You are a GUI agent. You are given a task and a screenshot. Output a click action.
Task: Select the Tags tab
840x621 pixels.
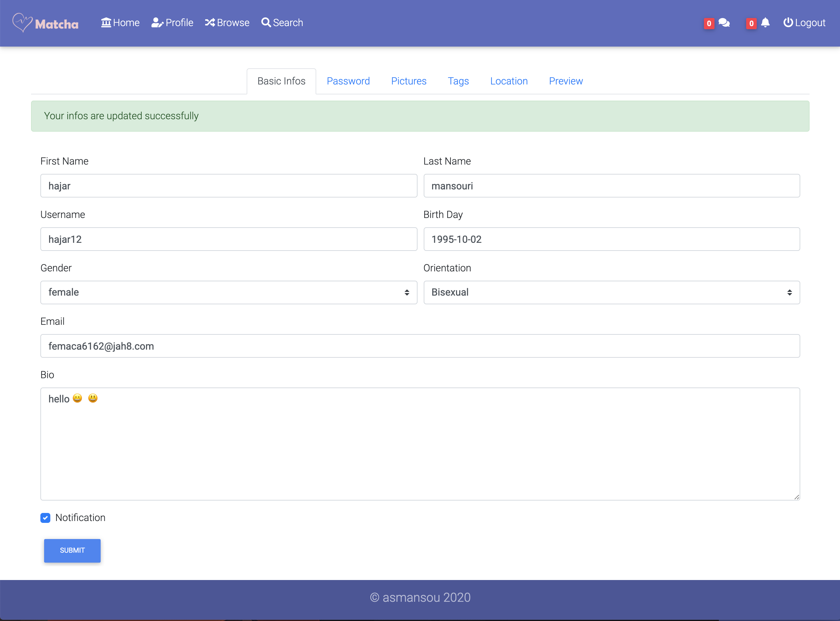click(x=458, y=81)
